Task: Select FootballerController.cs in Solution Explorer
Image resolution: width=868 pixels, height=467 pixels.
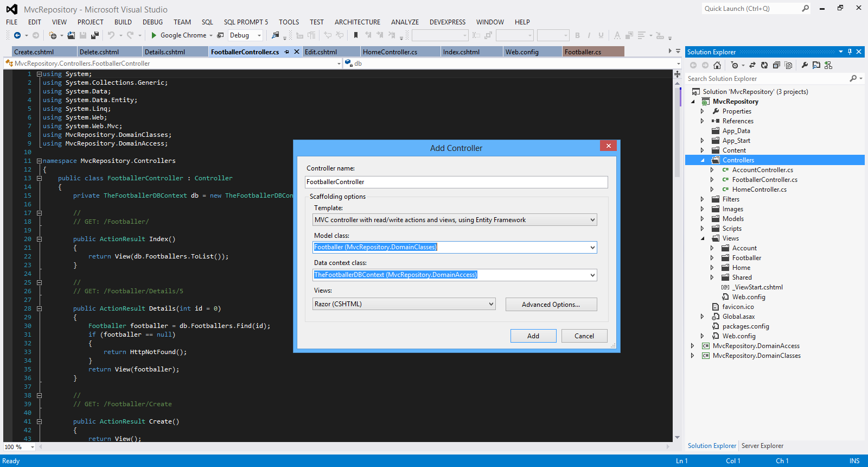Action: pos(764,180)
